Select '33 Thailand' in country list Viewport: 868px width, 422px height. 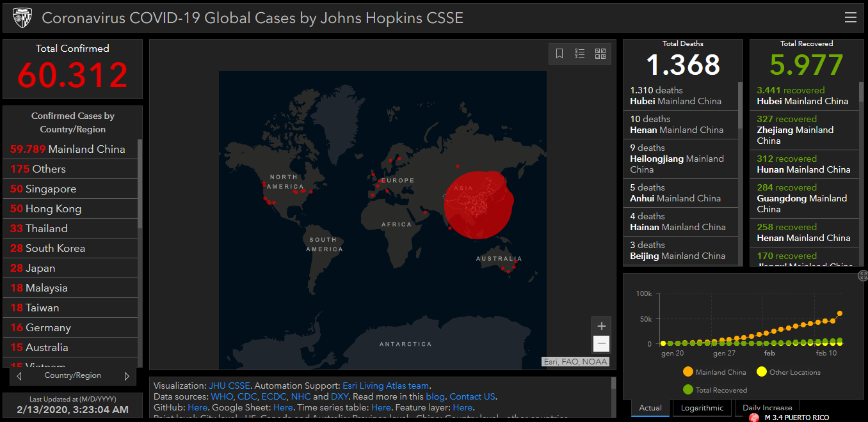70,229
